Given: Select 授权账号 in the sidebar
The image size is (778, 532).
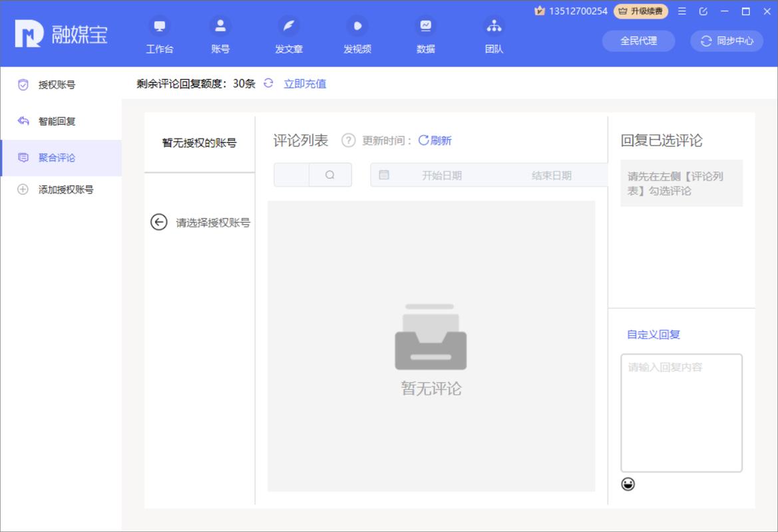Looking at the screenshot, I should coord(61,84).
